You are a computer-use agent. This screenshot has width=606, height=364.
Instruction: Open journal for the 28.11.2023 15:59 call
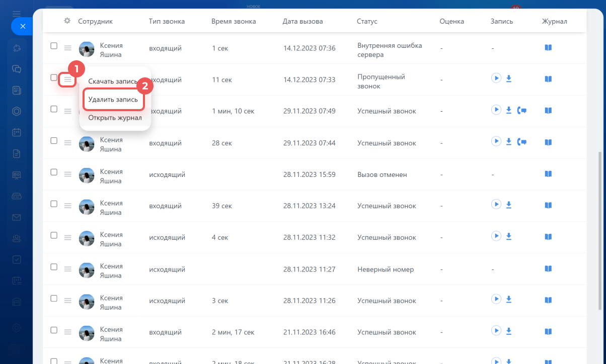point(548,173)
